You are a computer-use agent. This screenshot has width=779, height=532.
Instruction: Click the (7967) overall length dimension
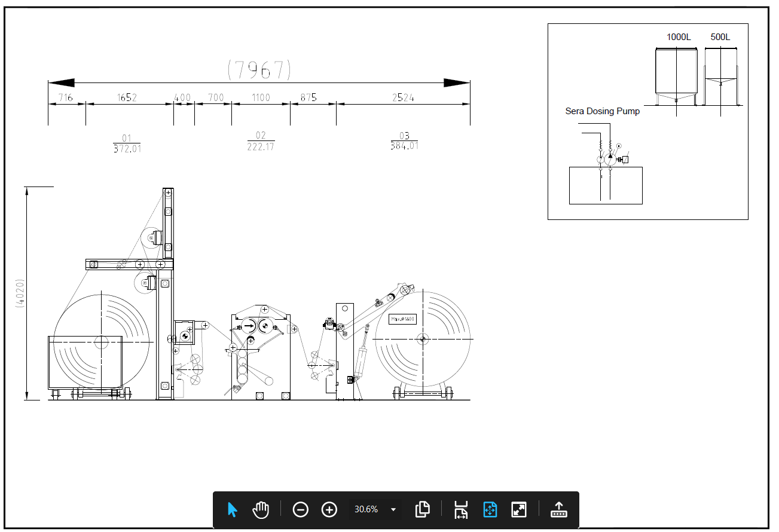[x=259, y=70]
